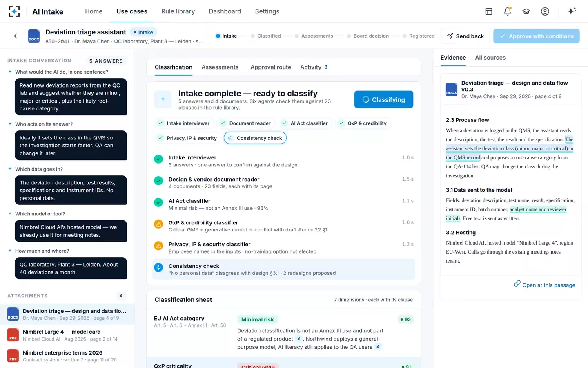The width and height of the screenshot is (588, 368).
Task: Open the layout panel icon in top bar
Action: point(489,11)
